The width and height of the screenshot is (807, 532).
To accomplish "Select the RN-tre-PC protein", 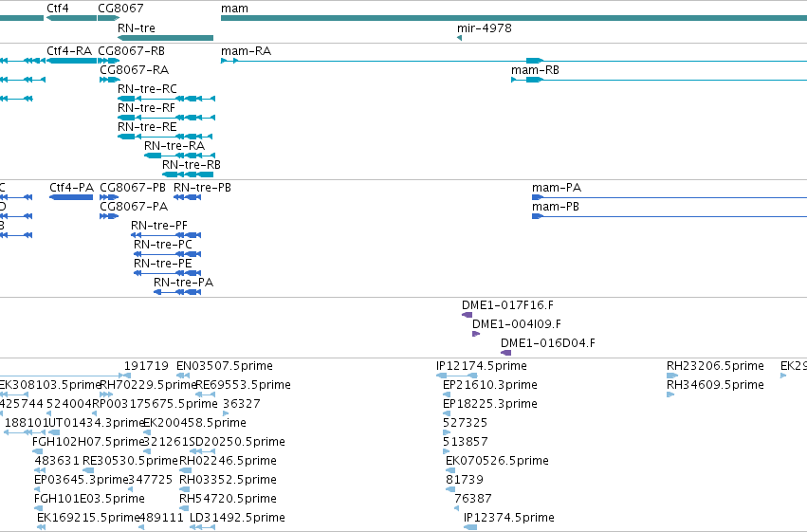I will click(167, 254).
